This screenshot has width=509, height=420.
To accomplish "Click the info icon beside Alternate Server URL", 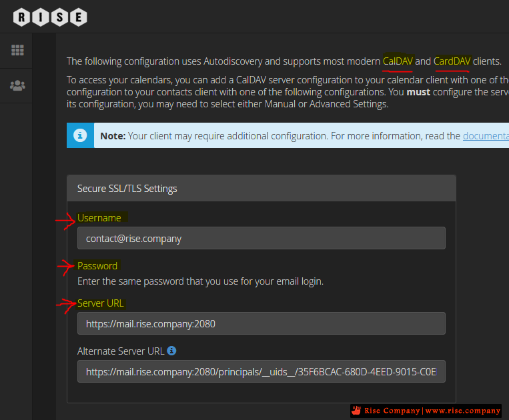I will [x=171, y=351].
